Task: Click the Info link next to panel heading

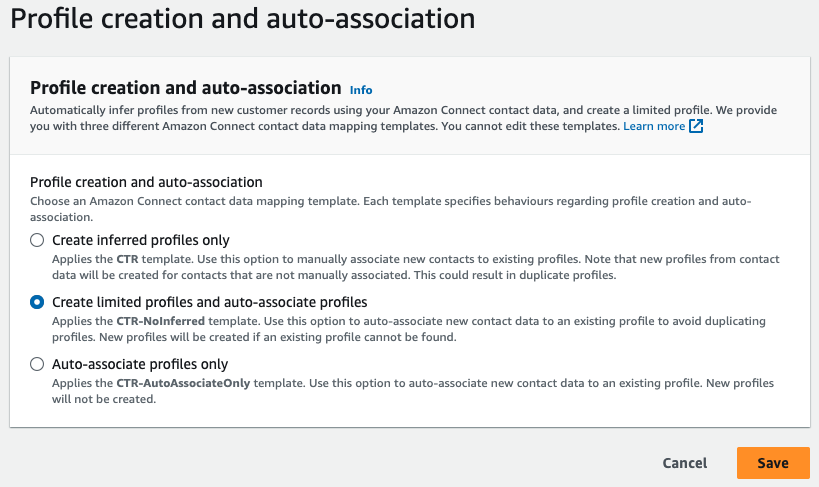Action: tap(361, 90)
